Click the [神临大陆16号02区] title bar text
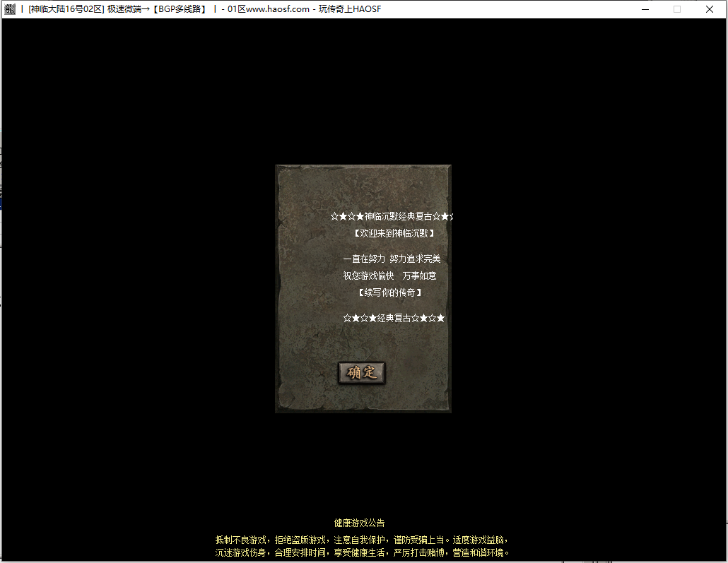 click(x=66, y=9)
